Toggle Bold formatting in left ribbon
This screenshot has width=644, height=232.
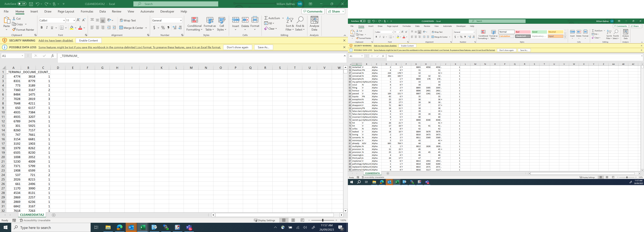41,28
